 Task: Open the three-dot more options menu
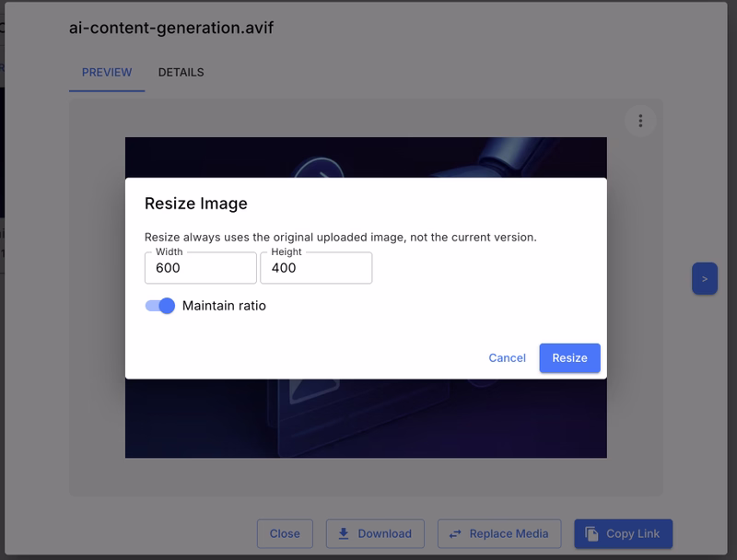[x=640, y=121]
